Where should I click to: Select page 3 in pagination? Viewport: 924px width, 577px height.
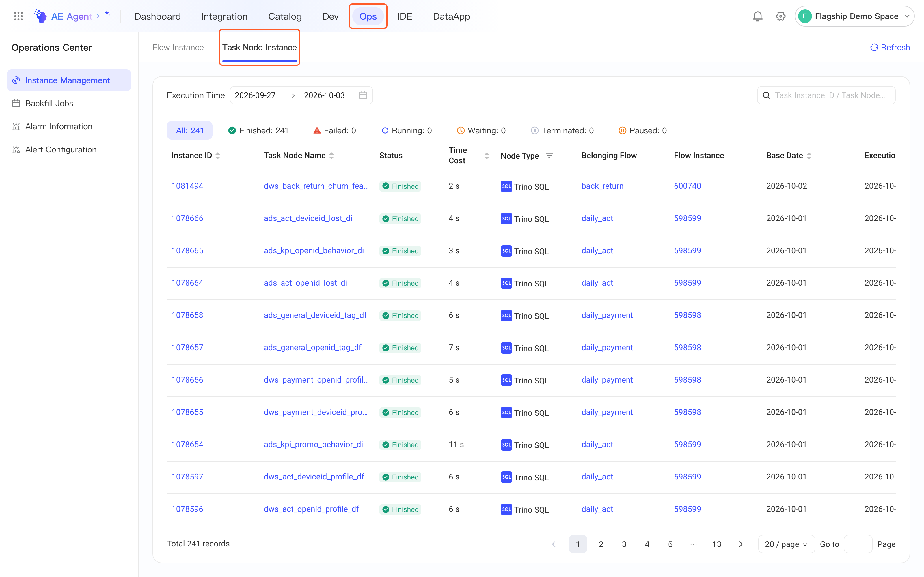click(x=624, y=544)
